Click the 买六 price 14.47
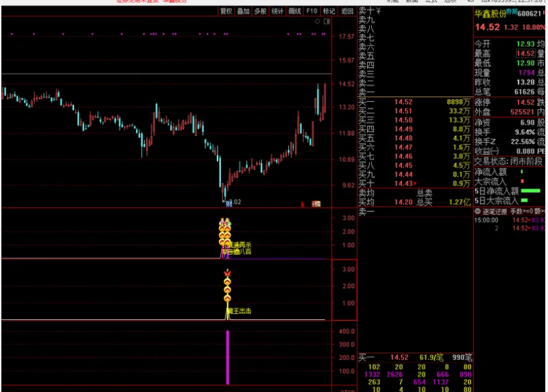This screenshot has height=392, width=548. coord(403,147)
